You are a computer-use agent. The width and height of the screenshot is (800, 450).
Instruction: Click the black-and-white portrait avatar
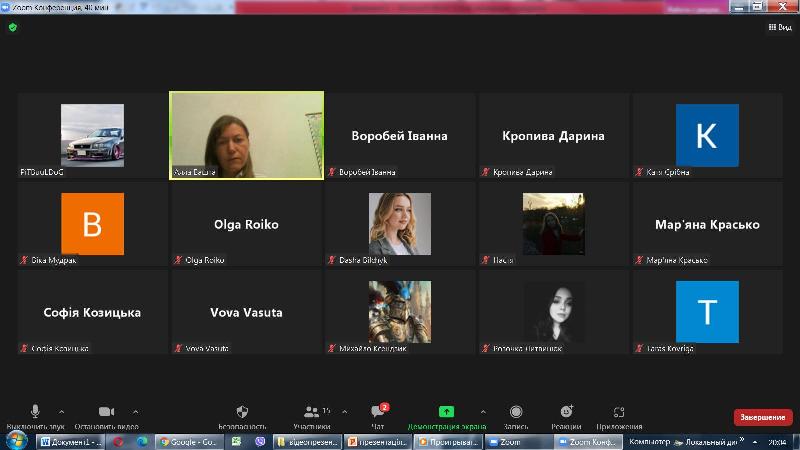point(554,312)
